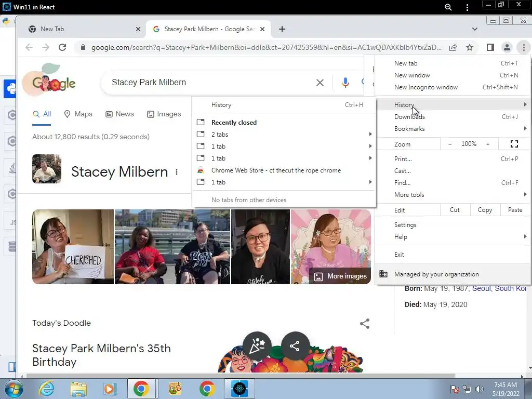Click the Paste button in Edit row

coord(515,210)
